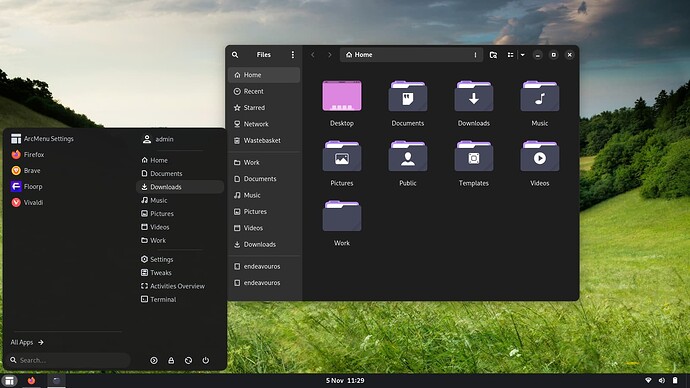Click ArcMenu lock screen icon
The width and height of the screenshot is (690, 388).
[x=171, y=360]
